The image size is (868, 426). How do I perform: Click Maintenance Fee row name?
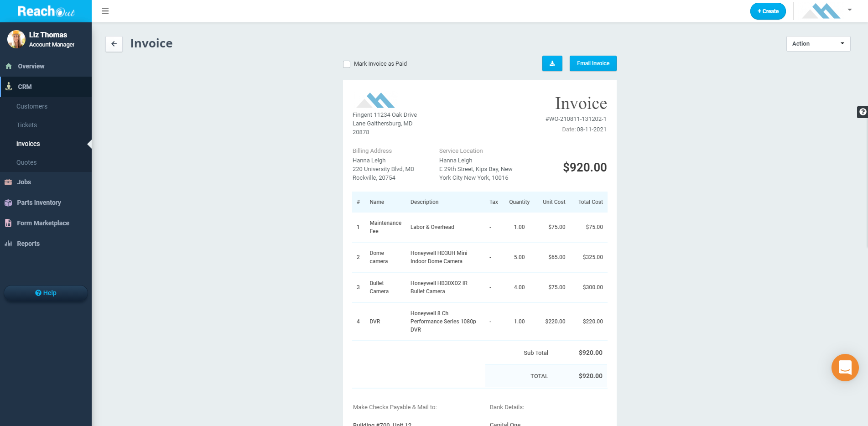click(x=385, y=227)
